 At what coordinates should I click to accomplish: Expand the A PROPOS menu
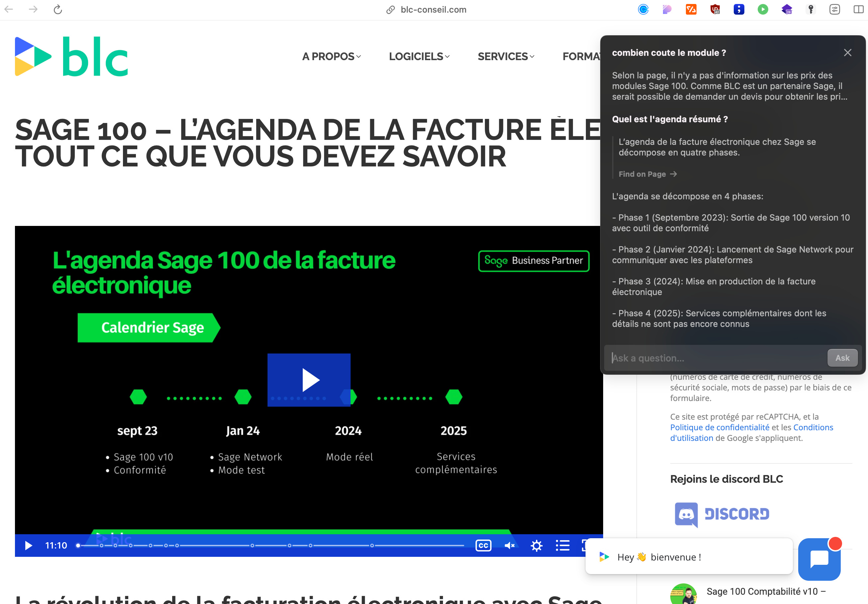pos(332,56)
